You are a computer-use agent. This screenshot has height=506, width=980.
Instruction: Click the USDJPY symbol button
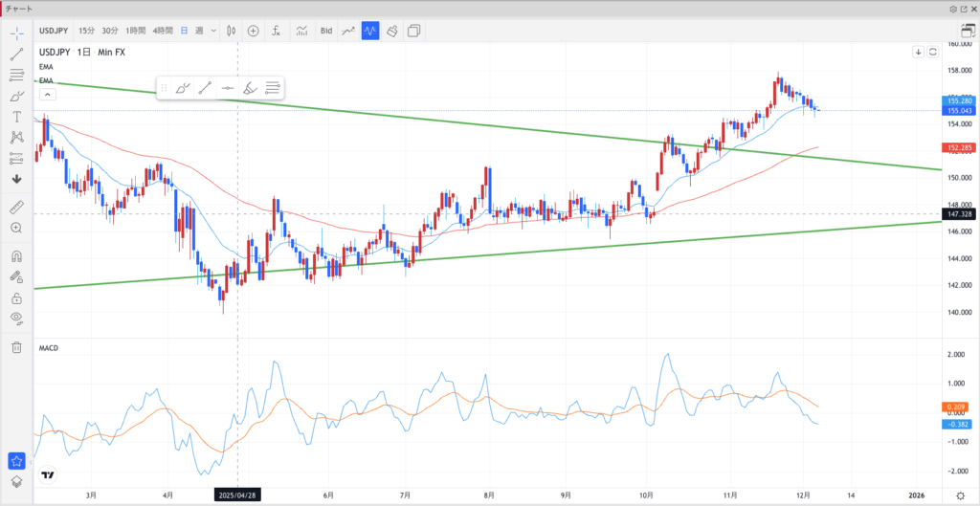pyautogui.click(x=54, y=31)
